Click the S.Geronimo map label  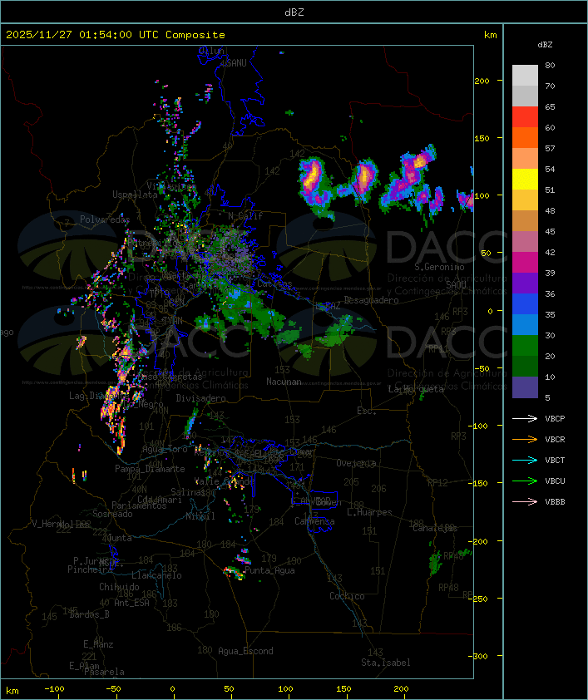439,267
